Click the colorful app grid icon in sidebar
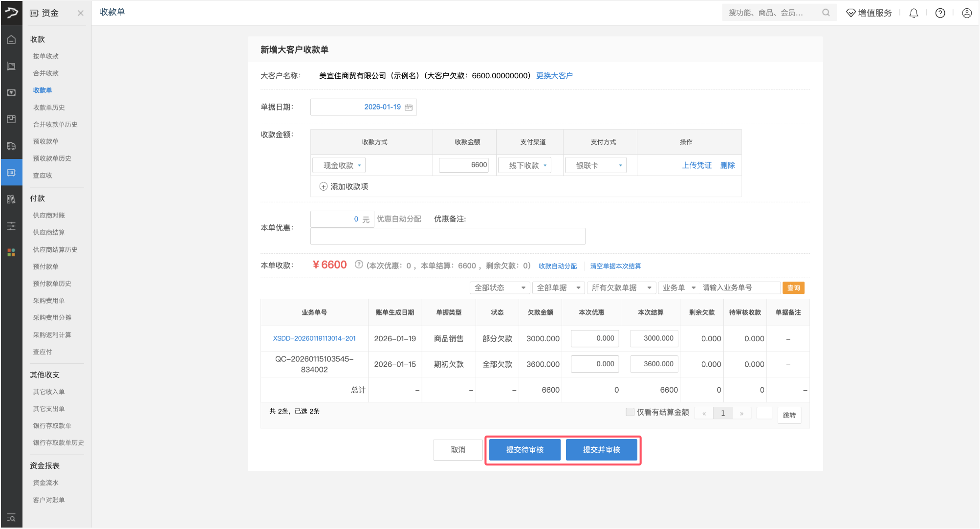Screen dimensions: 980x529 click(x=11, y=252)
